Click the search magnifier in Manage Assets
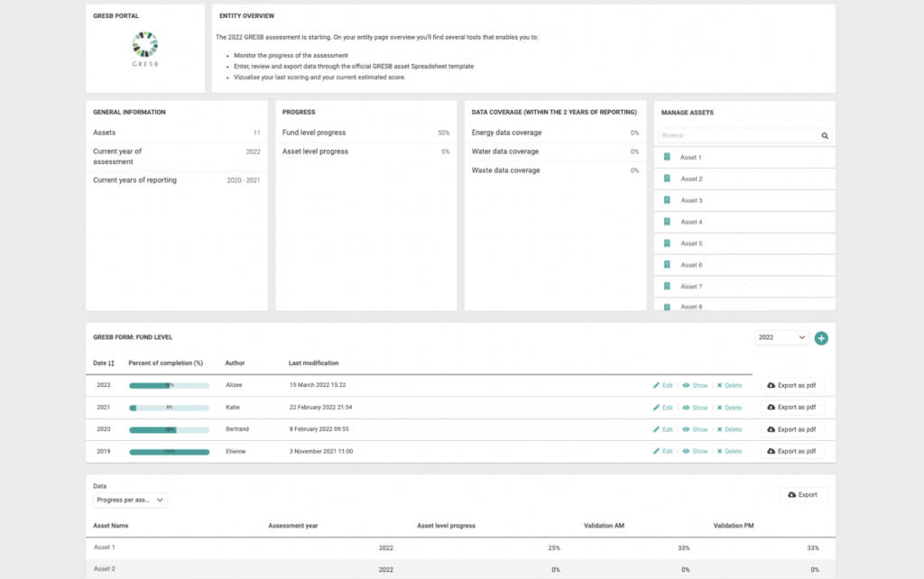924x579 pixels. click(825, 135)
